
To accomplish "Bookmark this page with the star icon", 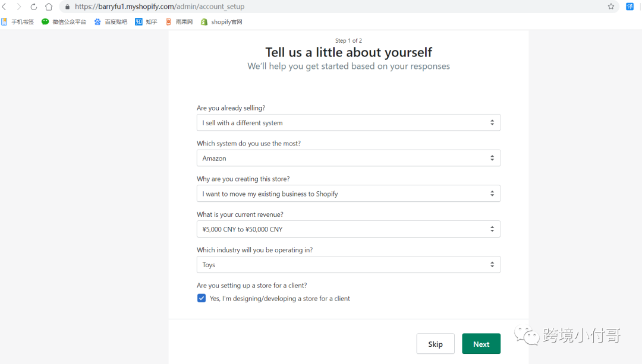I will click(611, 7).
